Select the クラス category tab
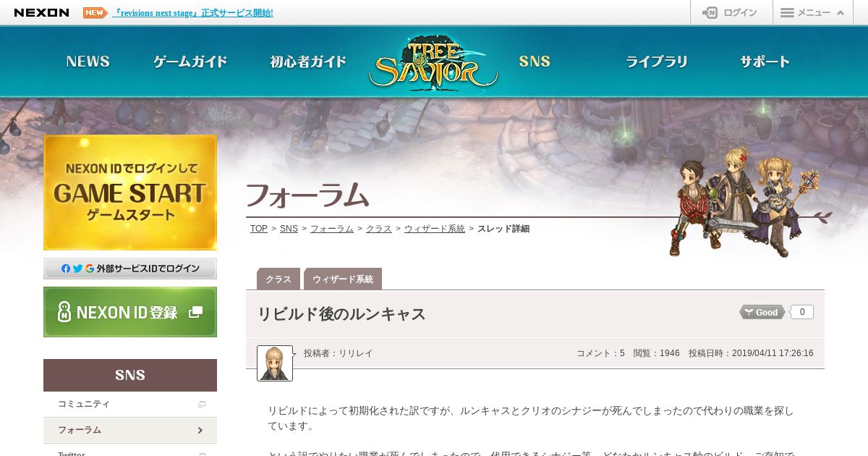Screen dimensions: 868x456 278,279
